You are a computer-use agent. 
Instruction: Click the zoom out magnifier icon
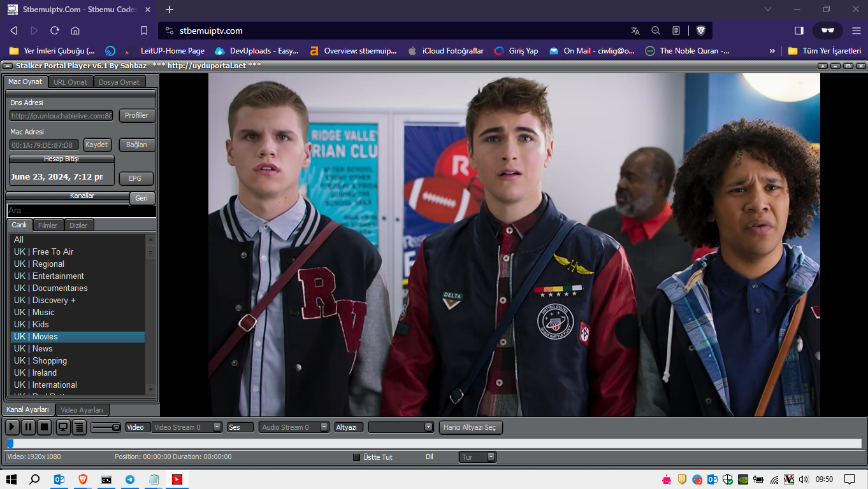pyautogui.click(x=656, y=31)
